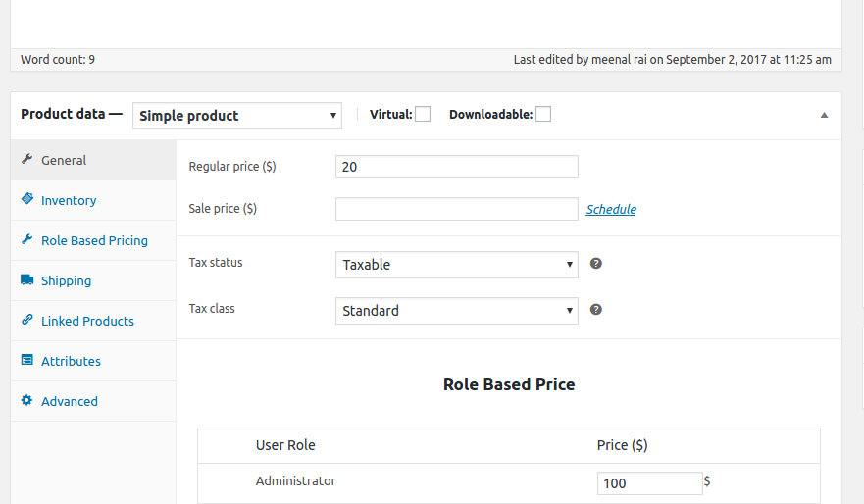The width and height of the screenshot is (864, 504).
Task: Open the General tab
Action: (x=93, y=160)
